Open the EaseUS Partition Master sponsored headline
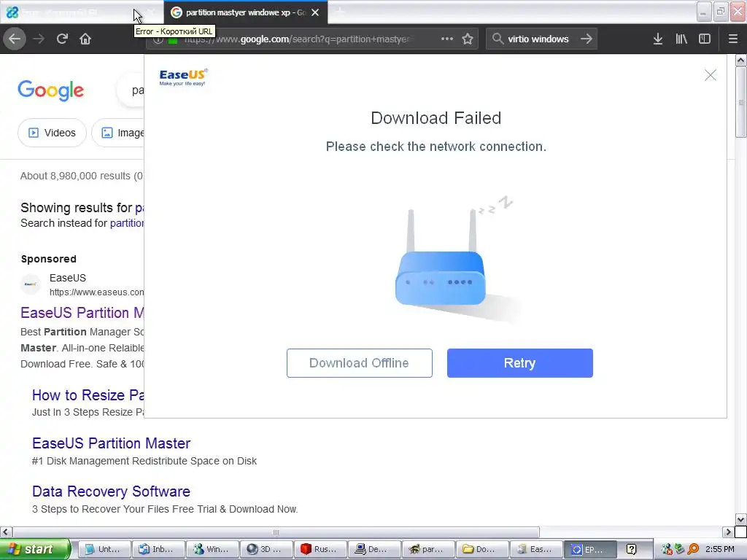 click(x=82, y=313)
